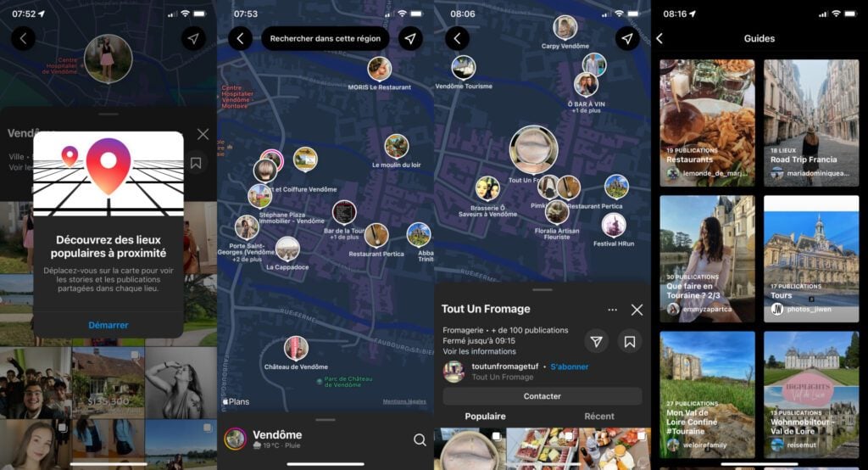Open the Porte Saint-Georges map pin
Image resolution: width=868 pixels, height=470 pixels.
point(247,227)
